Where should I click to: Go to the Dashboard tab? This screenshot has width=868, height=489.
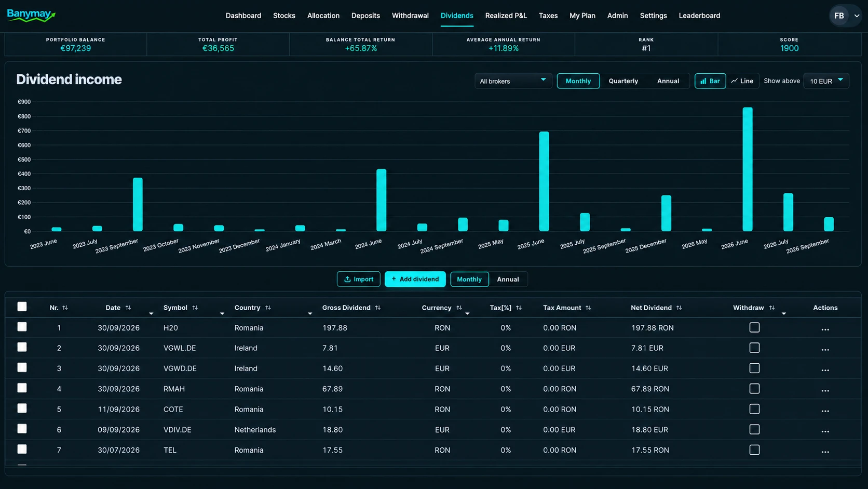(243, 16)
